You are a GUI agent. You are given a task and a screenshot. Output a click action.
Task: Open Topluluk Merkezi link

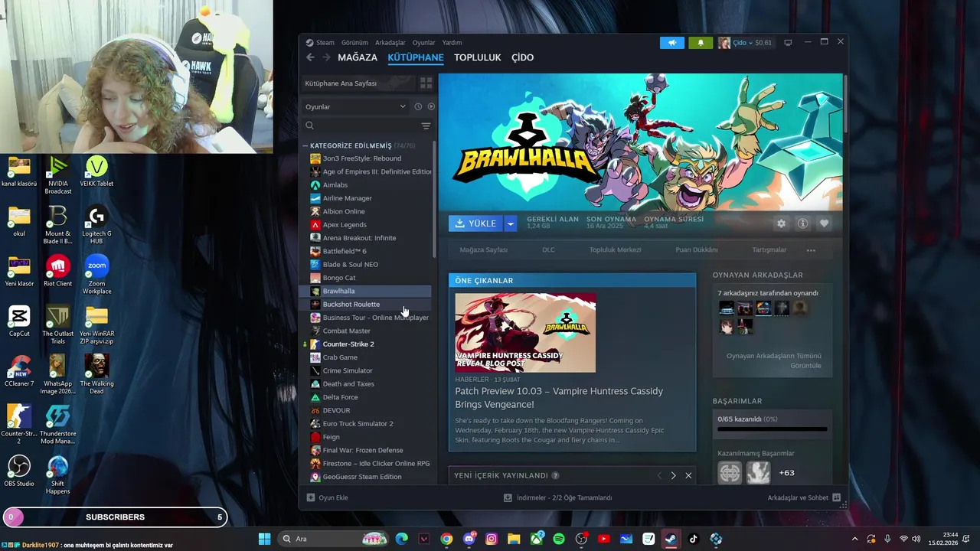tap(616, 250)
